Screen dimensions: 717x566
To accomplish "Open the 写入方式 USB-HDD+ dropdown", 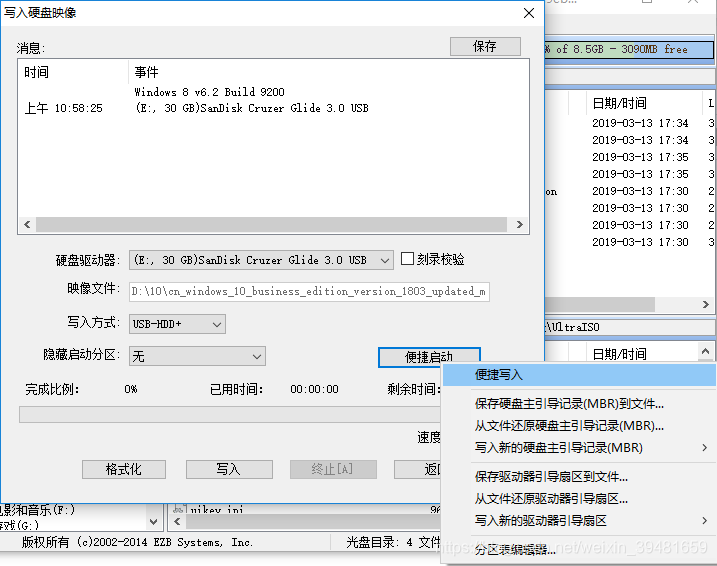I will [x=177, y=324].
